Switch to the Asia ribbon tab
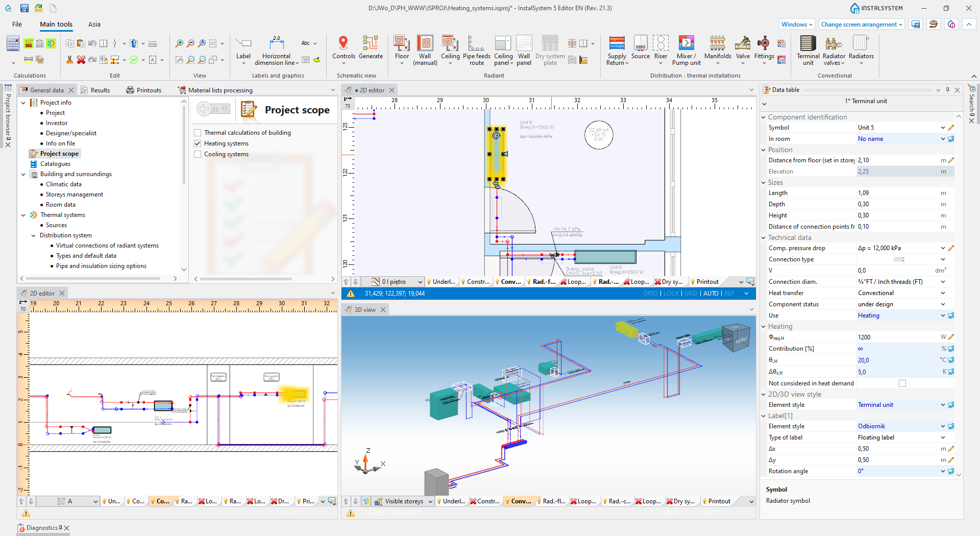Viewport: 980px width, 536px height. coord(94,24)
